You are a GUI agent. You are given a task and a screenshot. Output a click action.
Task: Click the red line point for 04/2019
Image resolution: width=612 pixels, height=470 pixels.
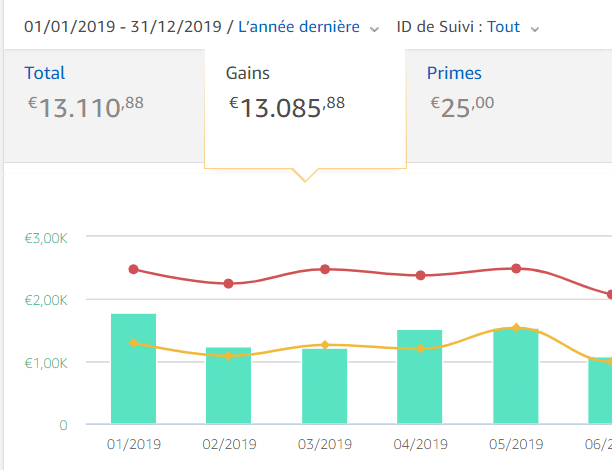420,275
